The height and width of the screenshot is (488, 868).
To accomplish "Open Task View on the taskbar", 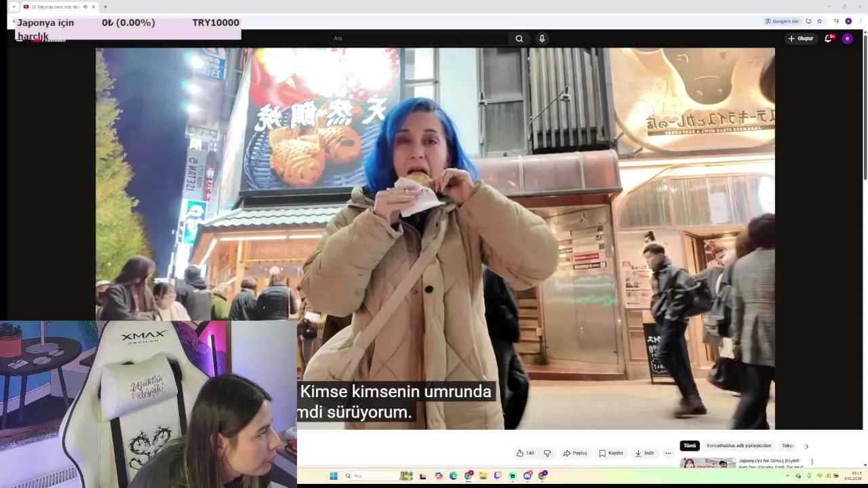I will (x=423, y=476).
